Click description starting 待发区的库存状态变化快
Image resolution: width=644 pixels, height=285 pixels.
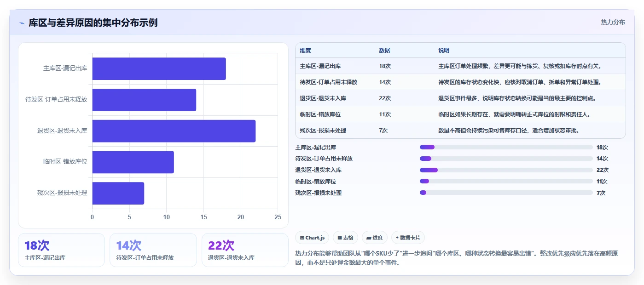coord(520,82)
